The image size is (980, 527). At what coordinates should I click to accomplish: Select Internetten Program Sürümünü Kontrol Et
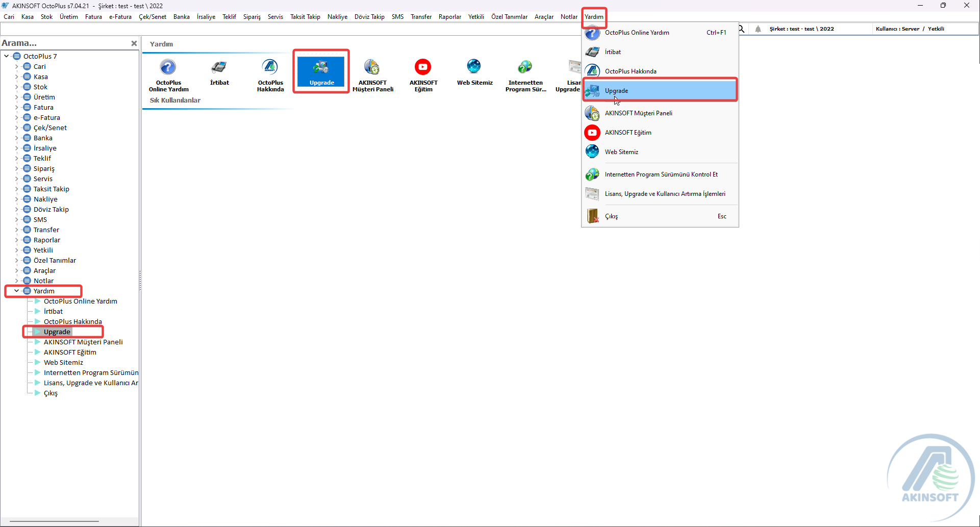pyautogui.click(x=660, y=174)
